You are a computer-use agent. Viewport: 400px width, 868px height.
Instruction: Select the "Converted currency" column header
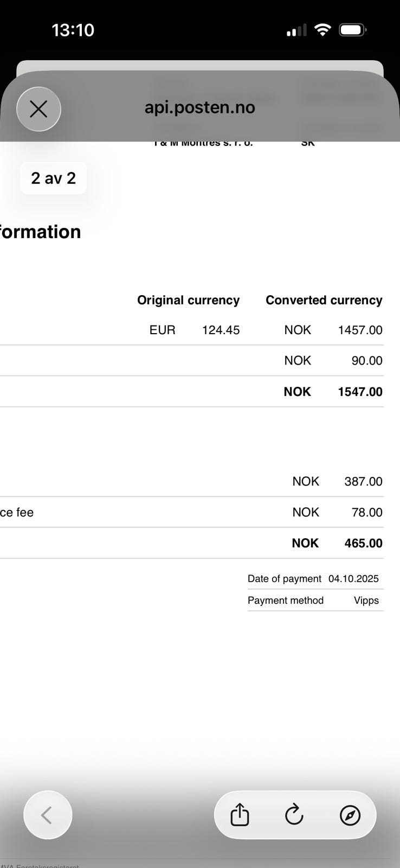point(324,300)
